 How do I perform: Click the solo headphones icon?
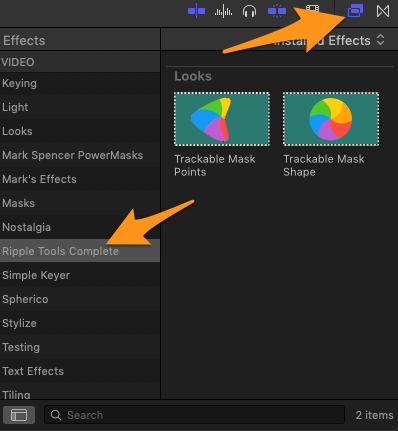tap(249, 12)
